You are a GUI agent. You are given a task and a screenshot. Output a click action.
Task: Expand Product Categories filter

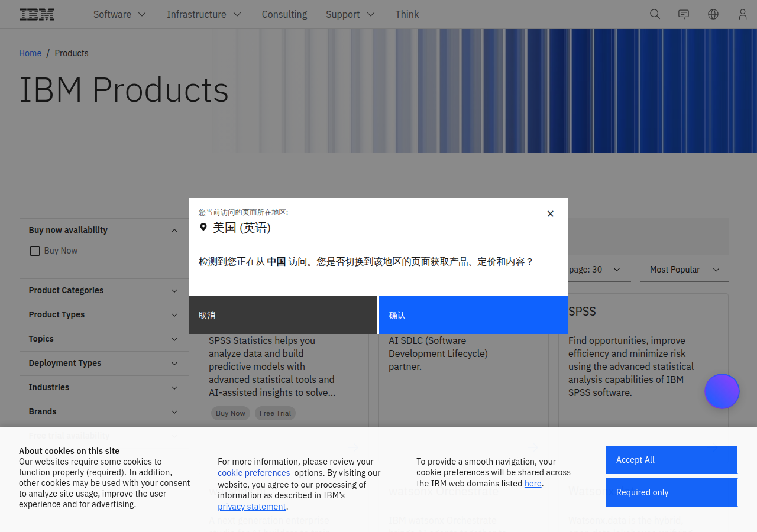click(x=104, y=290)
